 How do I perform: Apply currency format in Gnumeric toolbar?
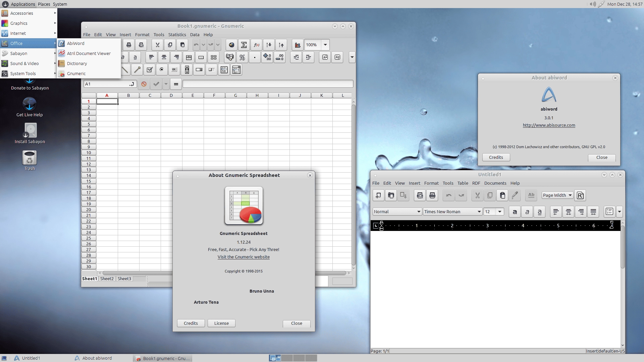[x=230, y=57]
